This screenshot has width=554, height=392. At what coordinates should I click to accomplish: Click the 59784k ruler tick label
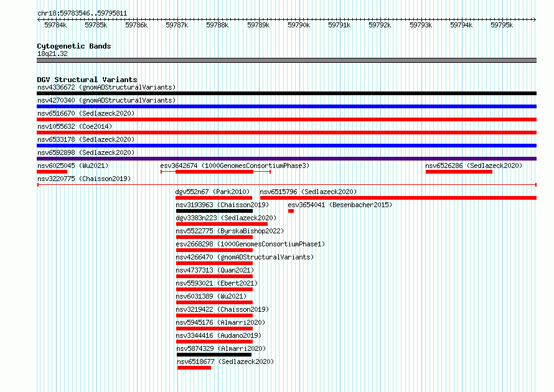(x=55, y=25)
